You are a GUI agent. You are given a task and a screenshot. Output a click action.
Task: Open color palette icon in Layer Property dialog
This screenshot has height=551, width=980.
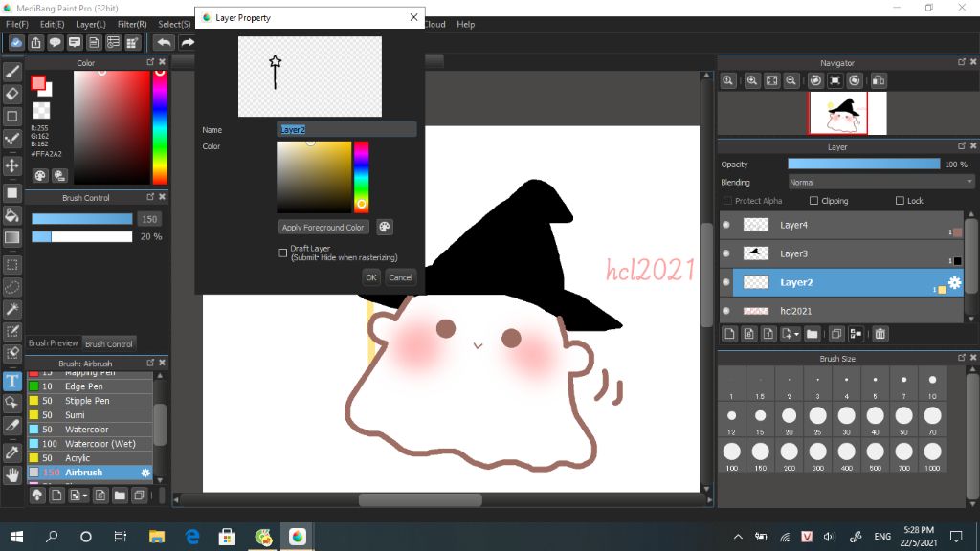point(385,228)
